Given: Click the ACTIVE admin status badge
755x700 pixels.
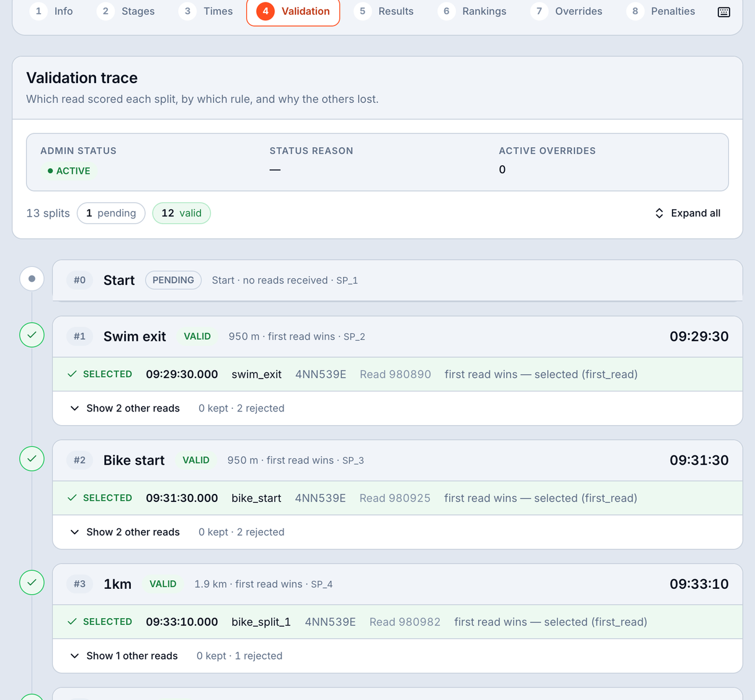Looking at the screenshot, I should tap(69, 171).
